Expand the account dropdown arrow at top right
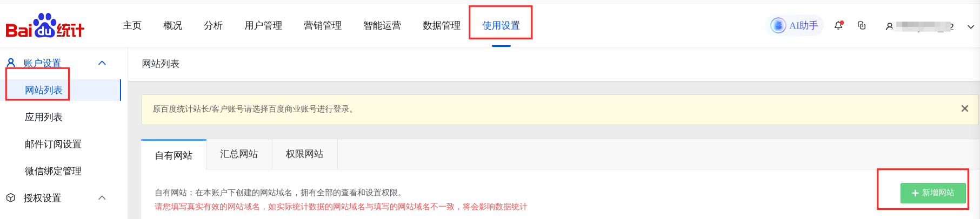 (x=971, y=26)
